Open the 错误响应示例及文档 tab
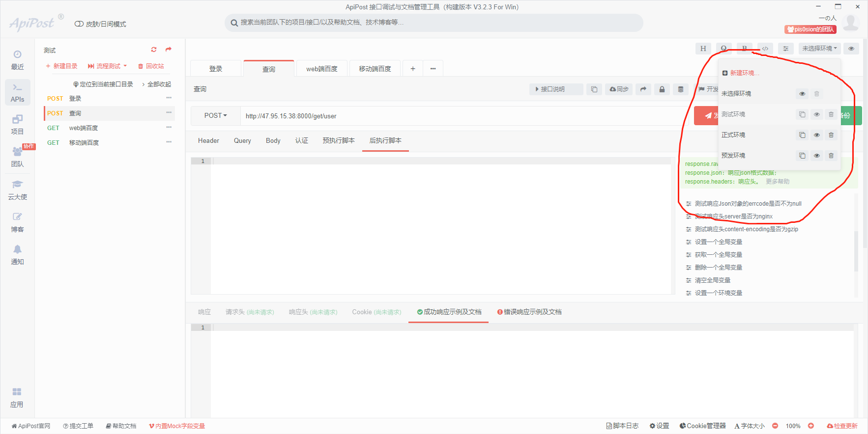Screen dimensions: 868x434 (529, 312)
